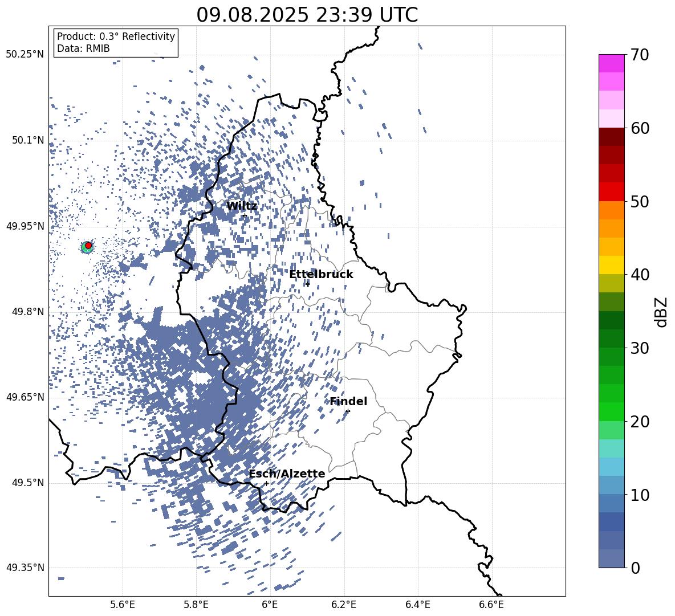
Task: Click the 20 dBZ colorbar tick label
Action: (x=639, y=422)
